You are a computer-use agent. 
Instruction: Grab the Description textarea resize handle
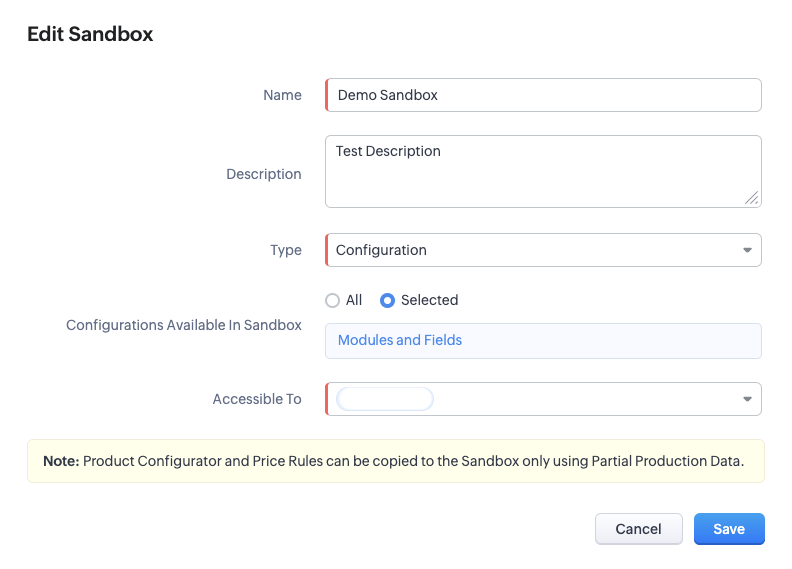pos(752,198)
